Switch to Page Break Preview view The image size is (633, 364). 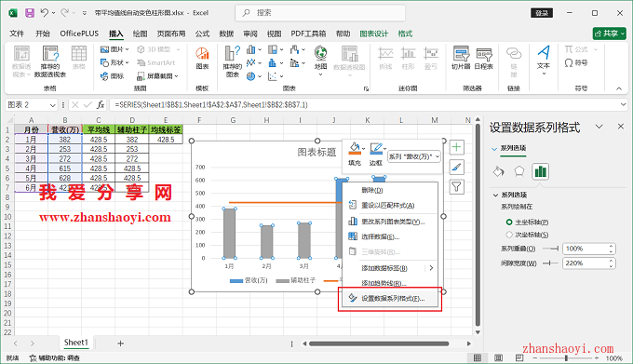pos(519,357)
